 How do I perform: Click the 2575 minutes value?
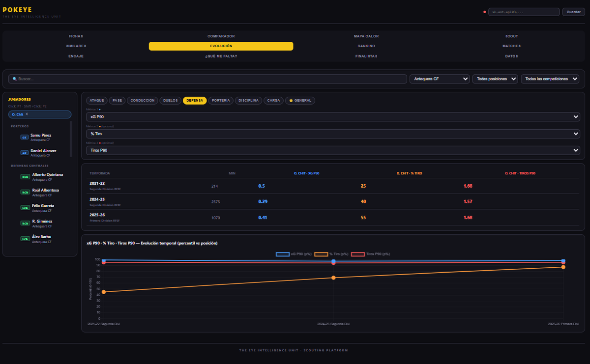click(216, 201)
